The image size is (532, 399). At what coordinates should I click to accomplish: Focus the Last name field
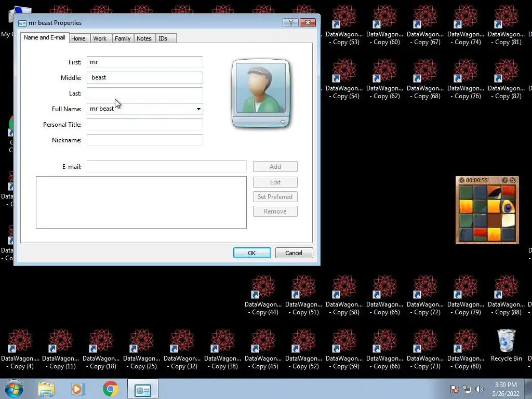click(145, 94)
